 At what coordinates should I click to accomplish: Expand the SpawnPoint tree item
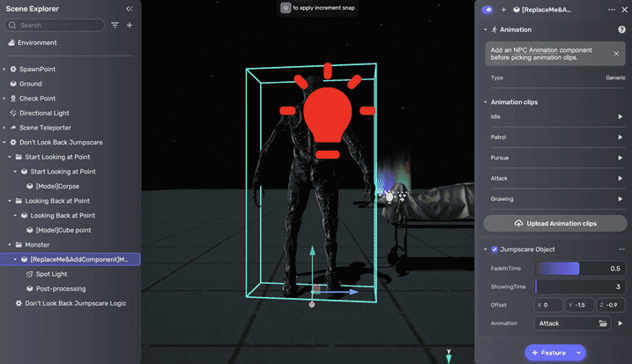coord(4,69)
